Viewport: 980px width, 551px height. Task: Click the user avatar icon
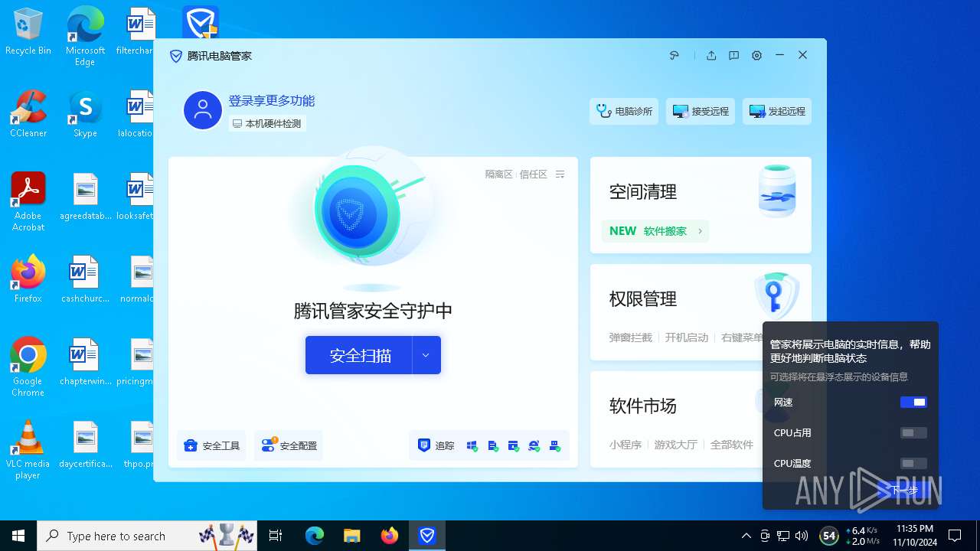203,110
